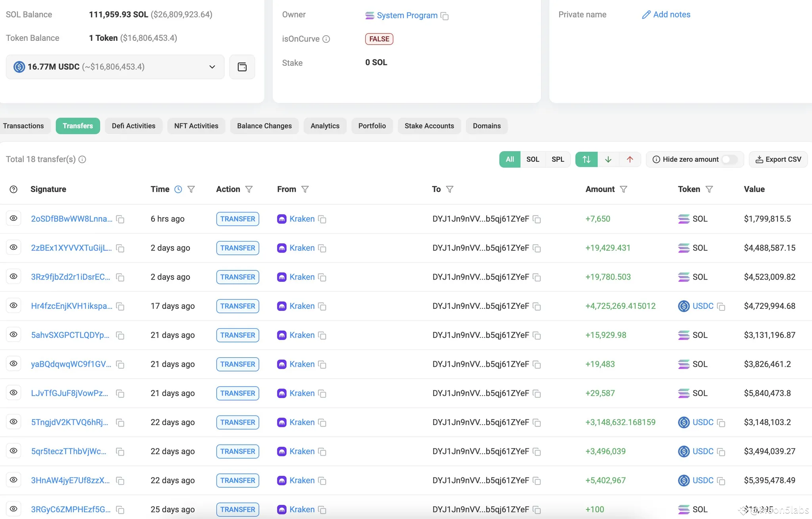Filter by outgoing transfers up arrow

630,159
